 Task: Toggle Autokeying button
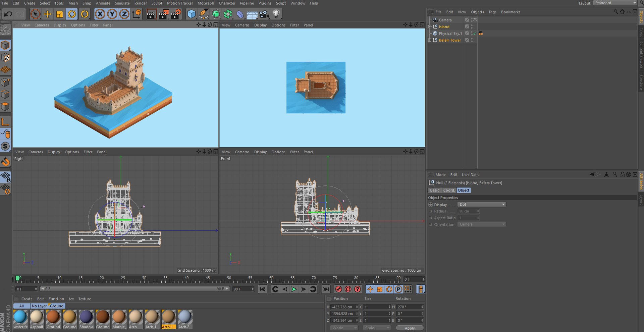point(348,289)
